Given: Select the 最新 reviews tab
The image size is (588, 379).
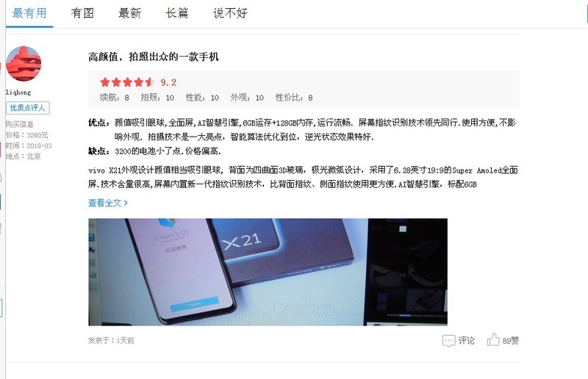Looking at the screenshot, I should click(129, 13).
